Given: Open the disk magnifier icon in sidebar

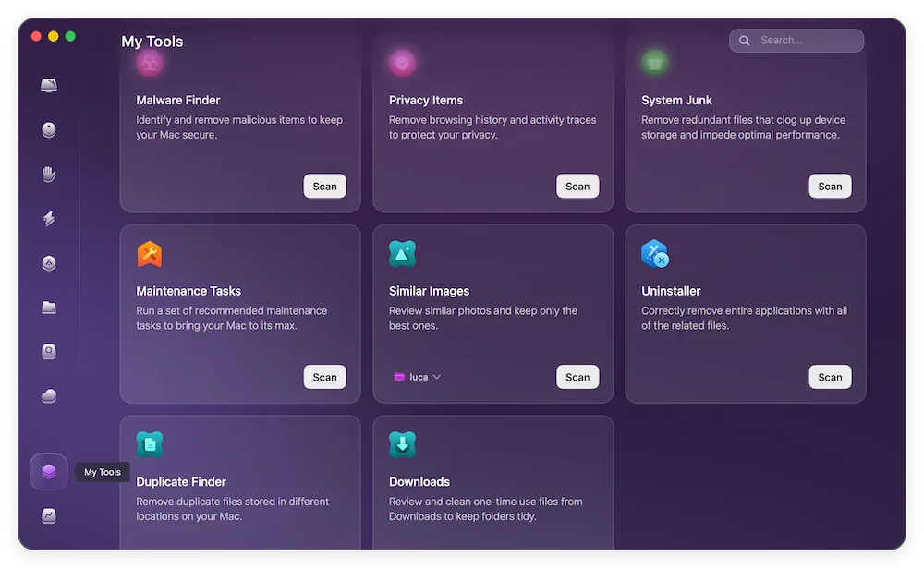Looking at the screenshot, I should point(49,351).
